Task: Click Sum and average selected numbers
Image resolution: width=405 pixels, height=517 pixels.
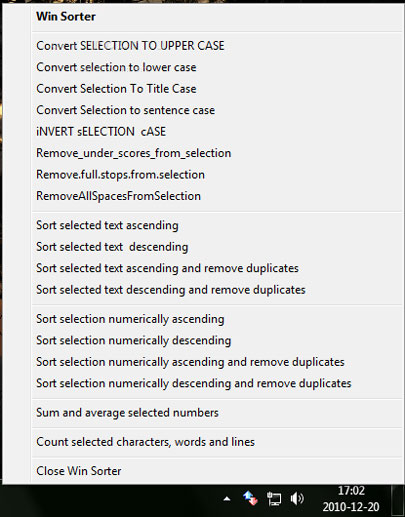Action: pos(217,413)
